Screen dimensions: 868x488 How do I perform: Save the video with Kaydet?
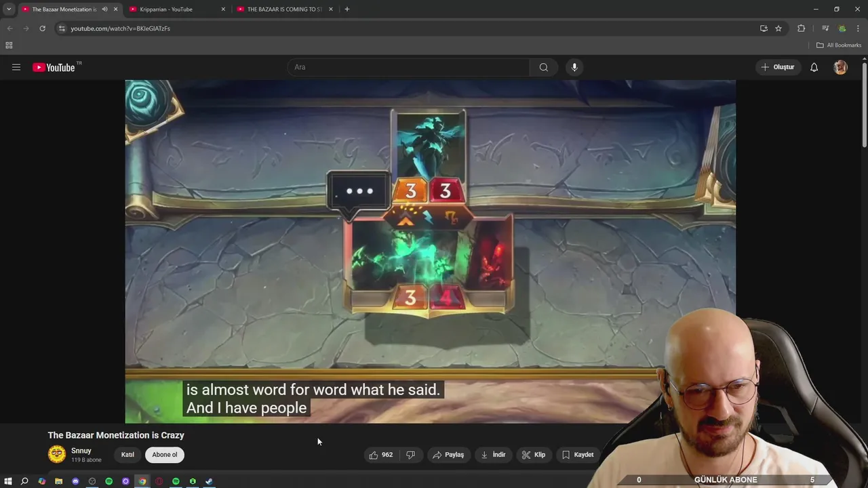[x=578, y=455]
